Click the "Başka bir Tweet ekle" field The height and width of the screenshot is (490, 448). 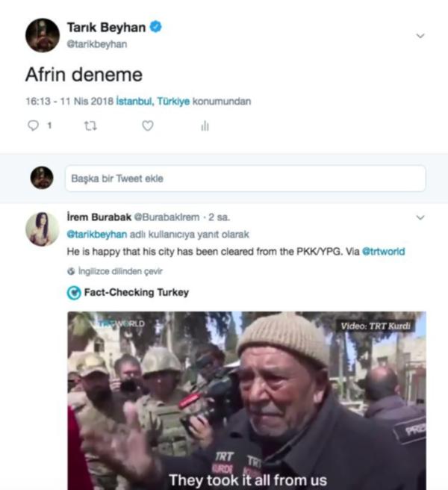(245, 179)
